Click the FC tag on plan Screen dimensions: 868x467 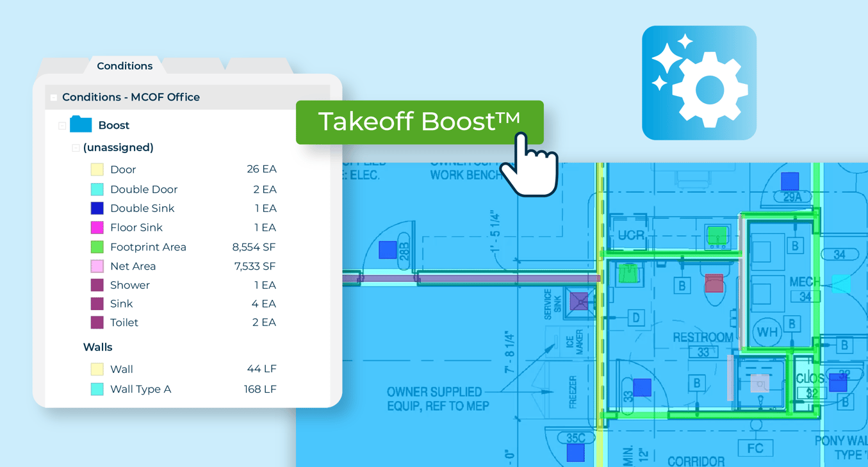click(x=755, y=448)
